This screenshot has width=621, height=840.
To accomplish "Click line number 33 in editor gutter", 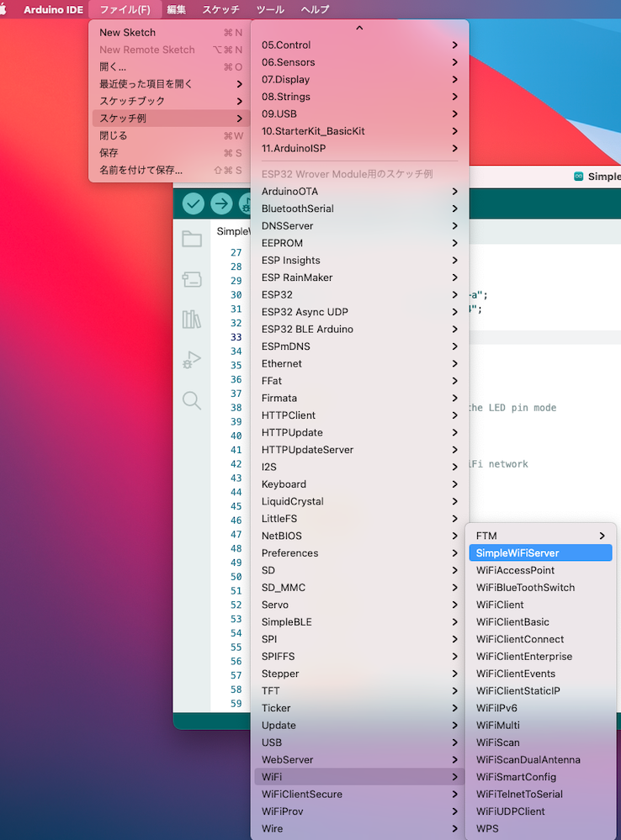I will pos(236,337).
